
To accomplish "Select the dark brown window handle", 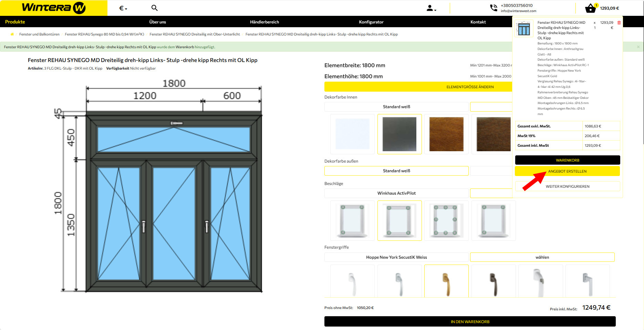I will click(x=493, y=284).
